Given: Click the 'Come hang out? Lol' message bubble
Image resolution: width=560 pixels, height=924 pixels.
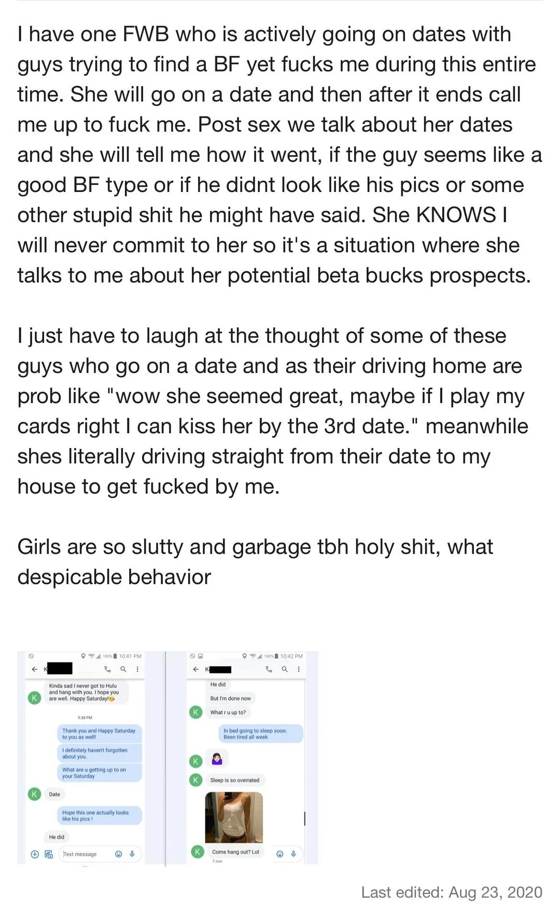Looking at the screenshot, I should pos(235,851).
